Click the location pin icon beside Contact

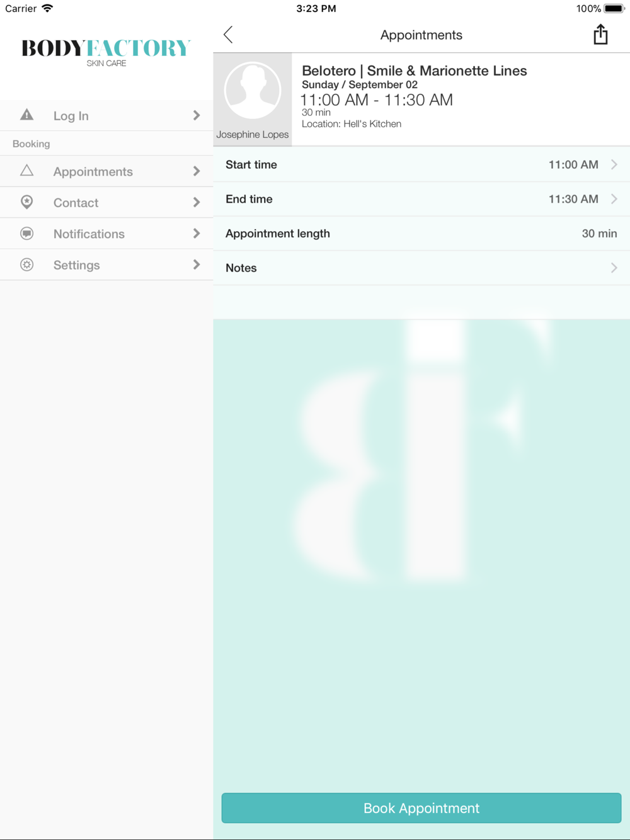tap(26, 202)
